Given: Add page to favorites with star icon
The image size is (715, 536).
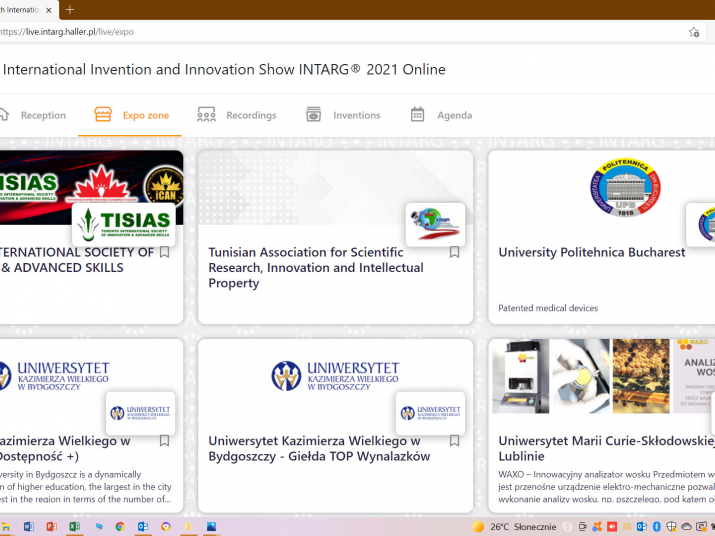Looking at the screenshot, I should [x=694, y=32].
